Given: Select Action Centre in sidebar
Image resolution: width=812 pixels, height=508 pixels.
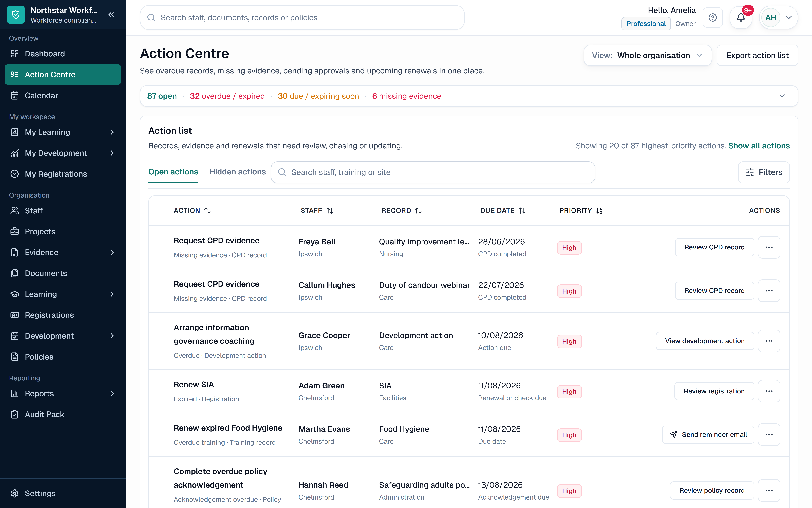Looking at the screenshot, I should pyautogui.click(x=63, y=75).
